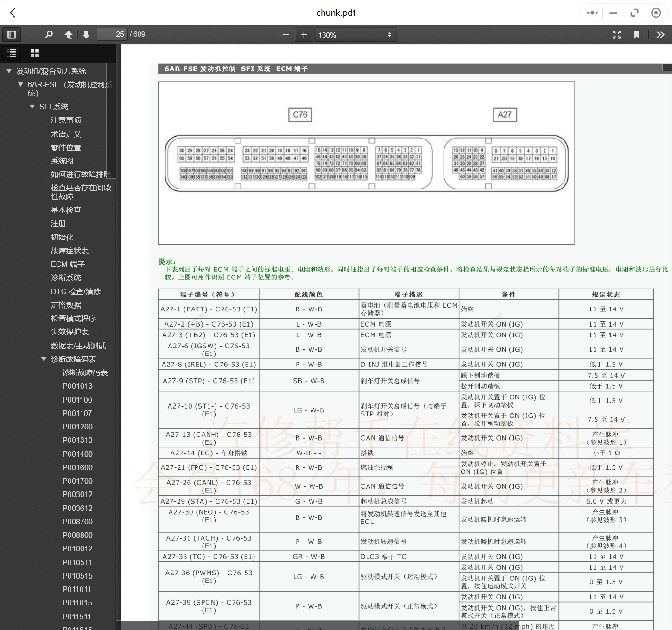
Task: Switch sidebar to thumbnails view
Action: pos(35,53)
